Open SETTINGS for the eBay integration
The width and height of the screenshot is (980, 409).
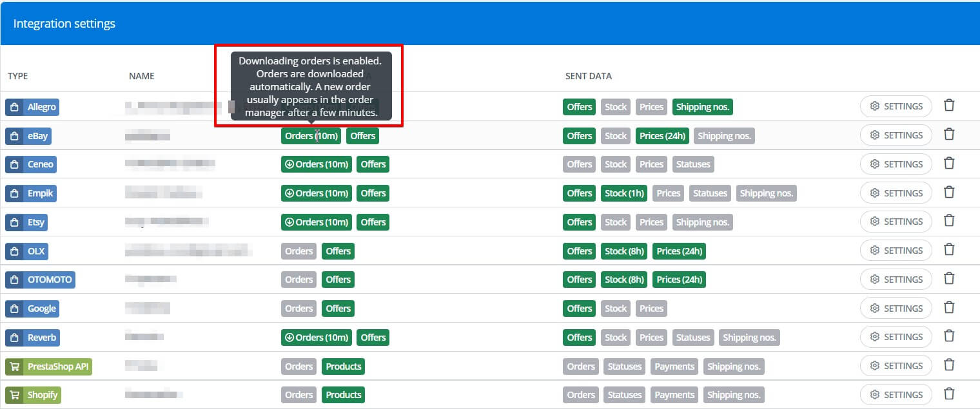tap(896, 135)
